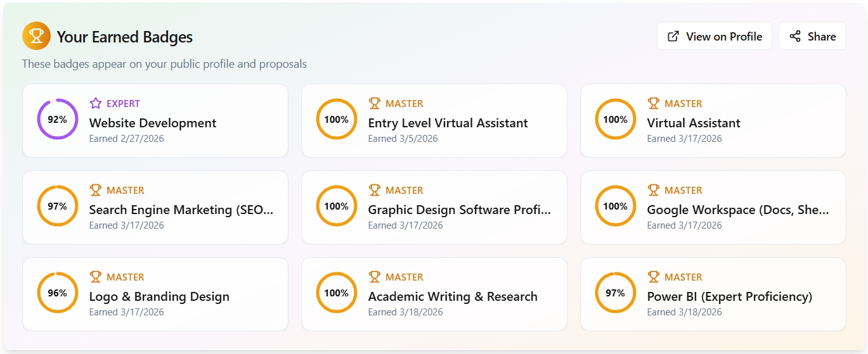The image size is (868, 354).
Task: Click the 100% ring on Academic Writing & Research
Action: click(x=337, y=293)
